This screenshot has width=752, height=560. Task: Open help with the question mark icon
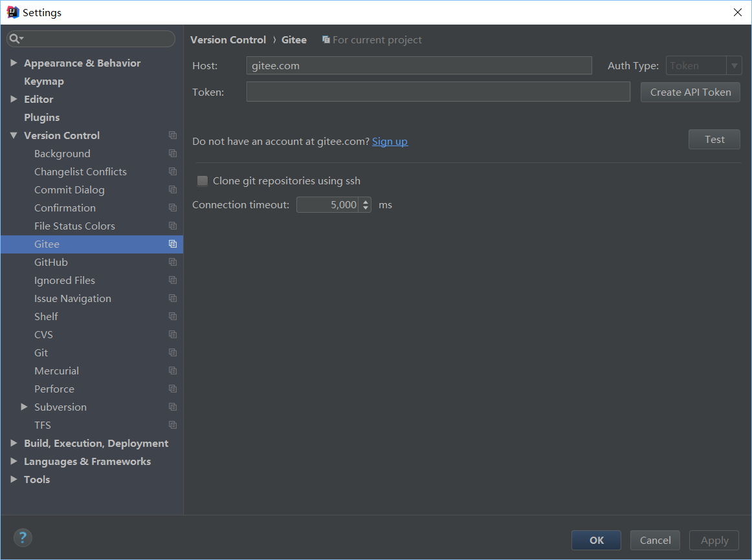[23, 537]
